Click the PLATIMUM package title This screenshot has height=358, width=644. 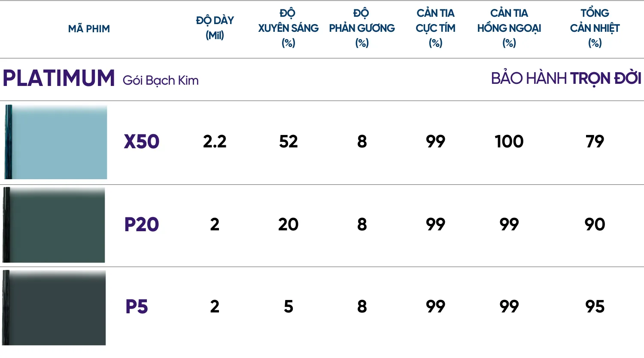[59, 79]
